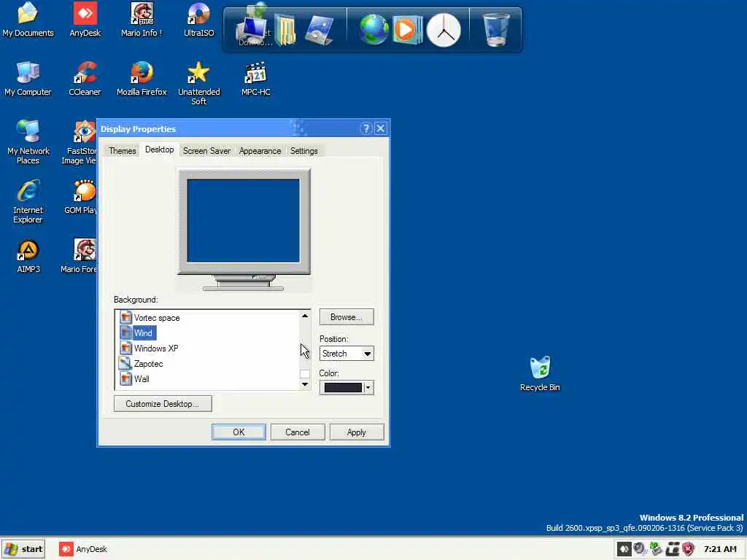Select Unattended Soft star icon
Image resolution: width=747 pixels, height=560 pixels.
pos(198,83)
